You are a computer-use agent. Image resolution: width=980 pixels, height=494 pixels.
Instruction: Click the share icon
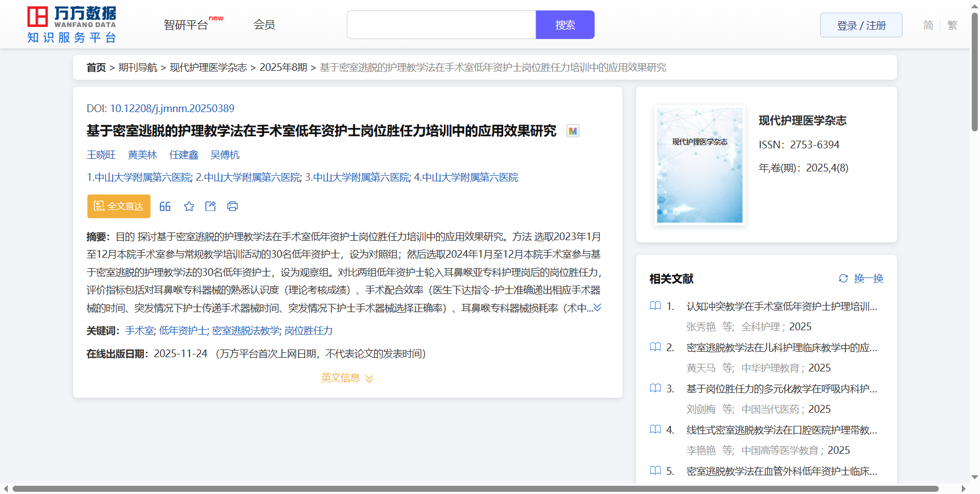(210, 207)
